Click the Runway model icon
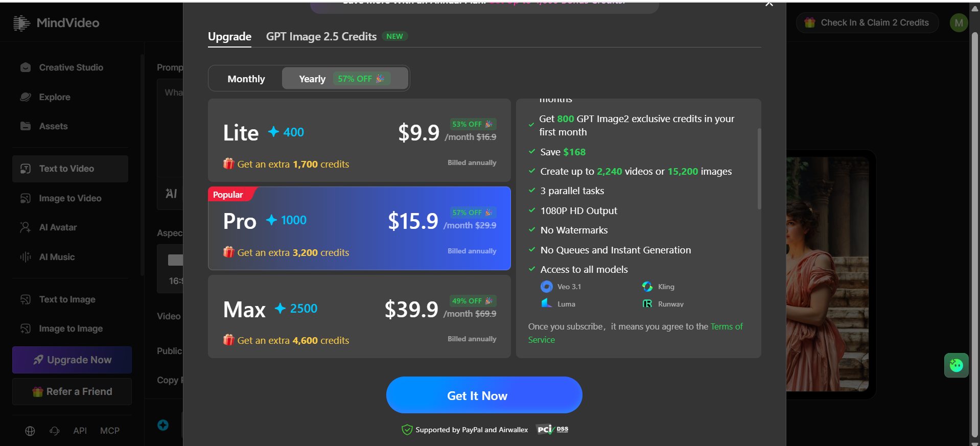 point(647,304)
